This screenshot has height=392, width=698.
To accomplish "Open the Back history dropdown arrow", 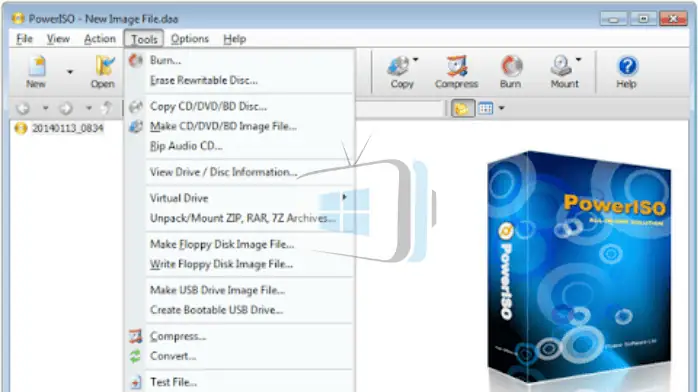I will 45,108.
